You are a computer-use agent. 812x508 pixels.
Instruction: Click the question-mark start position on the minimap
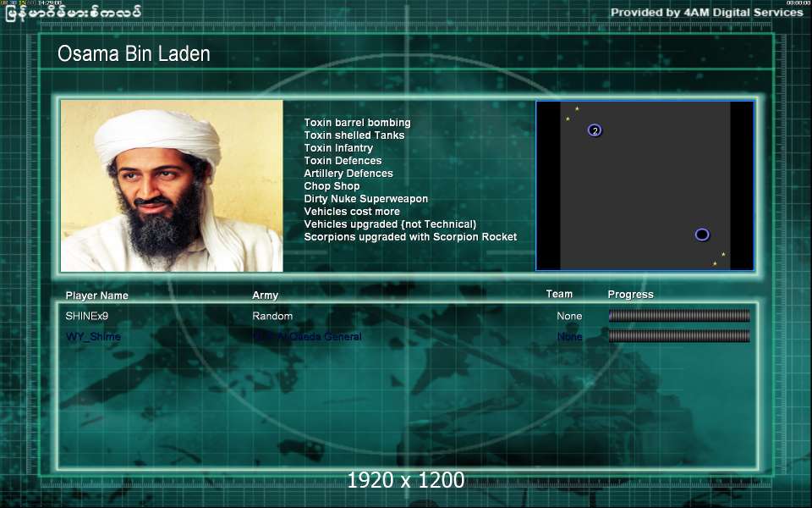click(x=595, y=130)
